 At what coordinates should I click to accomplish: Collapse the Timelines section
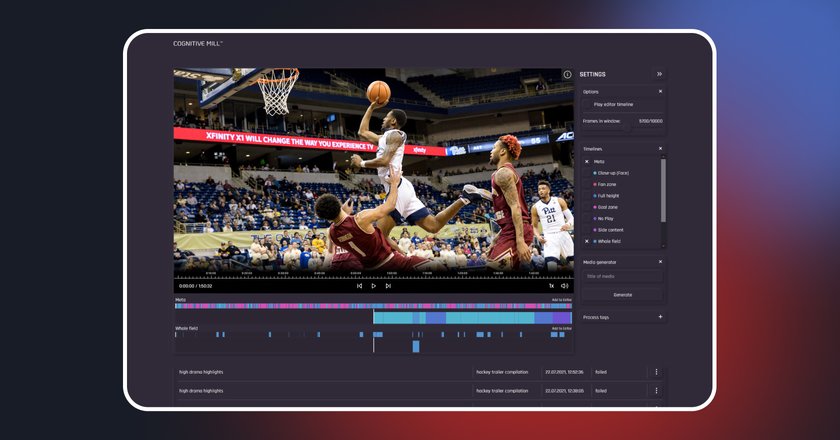pos(660,148)
